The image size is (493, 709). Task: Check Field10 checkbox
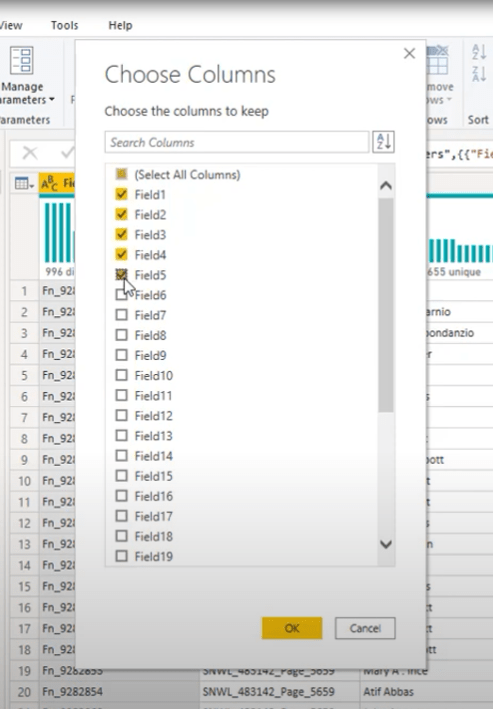[121, 375]
